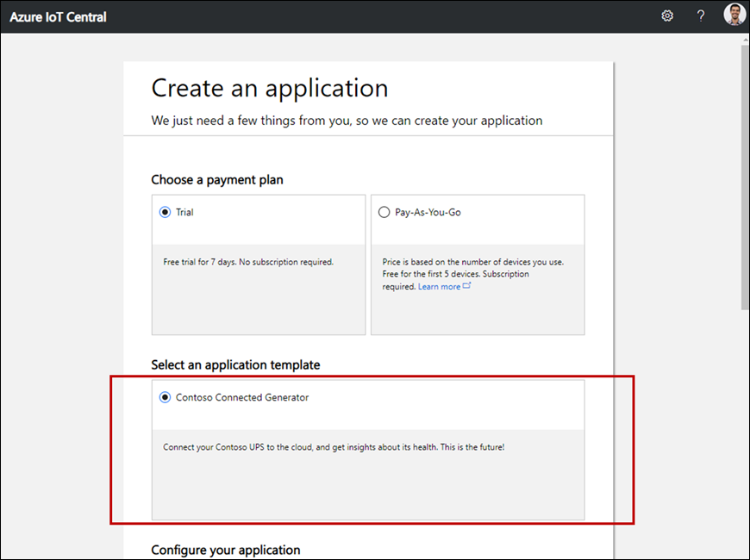This screenshot has width=750, height=560.
Task: Click the external-link icon beside Learn more
Action: 466,285
